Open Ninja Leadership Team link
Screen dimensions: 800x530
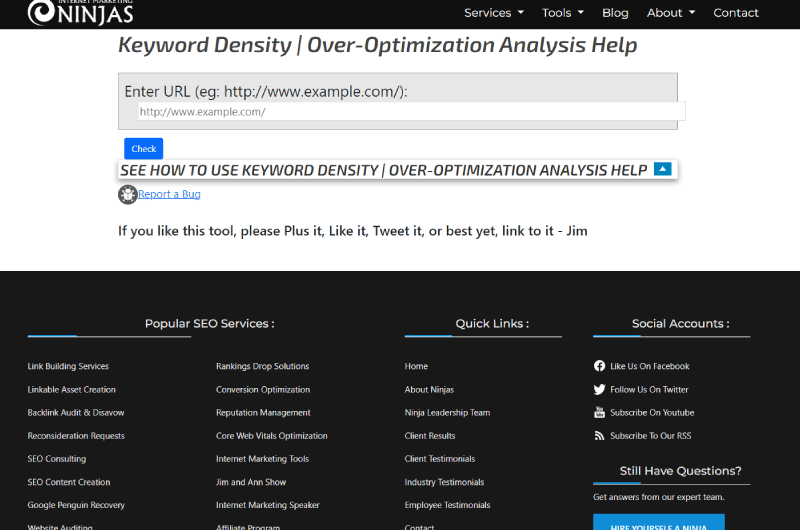pyautogui.click(x=447, y=413)
